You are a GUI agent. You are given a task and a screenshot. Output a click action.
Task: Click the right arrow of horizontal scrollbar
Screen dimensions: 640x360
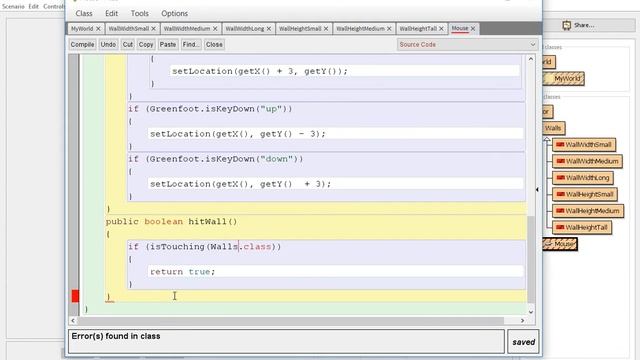point(522,321)
